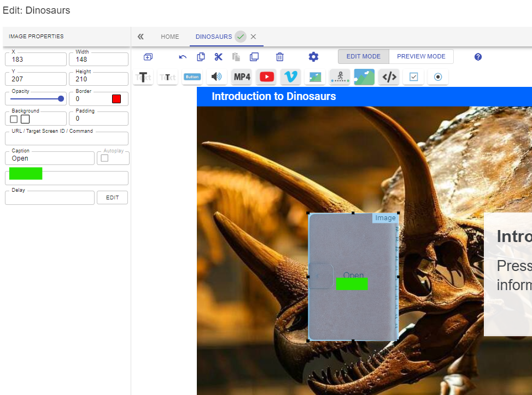Viewport: 532px width, 395px height.
Task: Add an MP4 video element
Action: 242,77
